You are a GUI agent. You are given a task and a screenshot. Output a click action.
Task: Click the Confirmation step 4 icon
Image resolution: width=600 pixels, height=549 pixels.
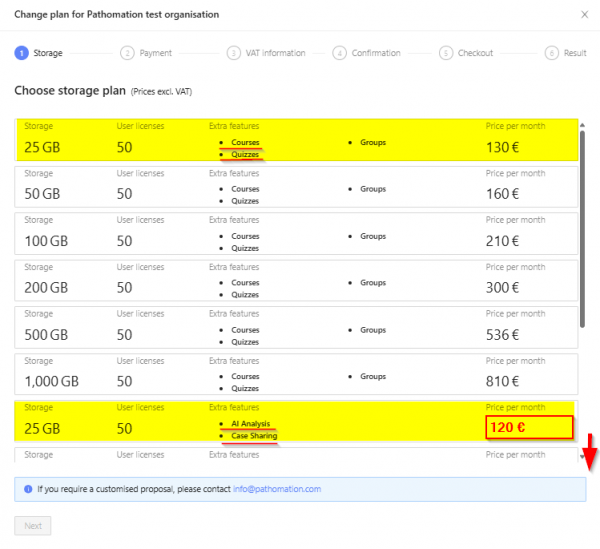click(340, 53)
